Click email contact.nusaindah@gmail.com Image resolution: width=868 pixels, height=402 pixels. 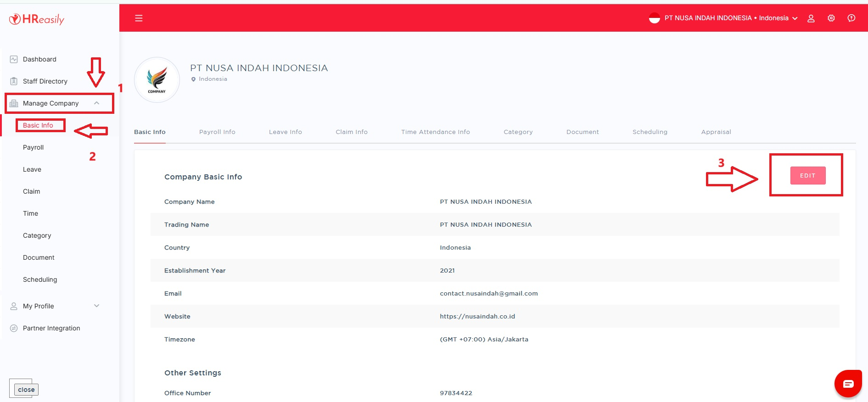click(489, 294)
